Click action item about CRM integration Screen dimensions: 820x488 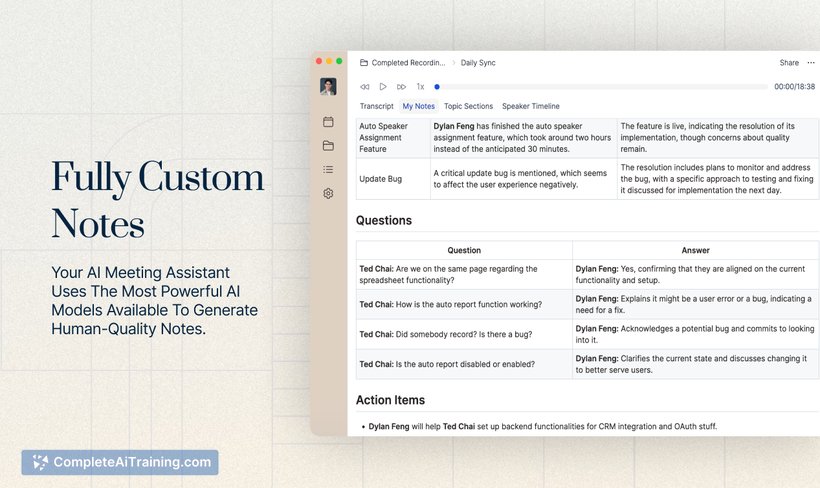pos(542,426)
